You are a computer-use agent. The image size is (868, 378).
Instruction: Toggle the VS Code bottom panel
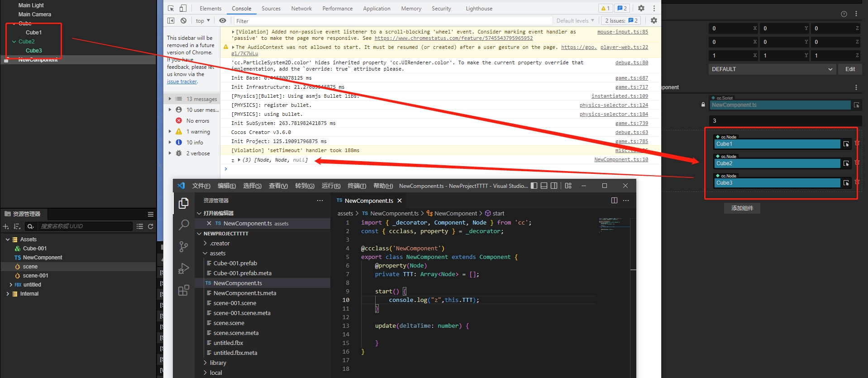pyautogui.click(x=544, y=186)
